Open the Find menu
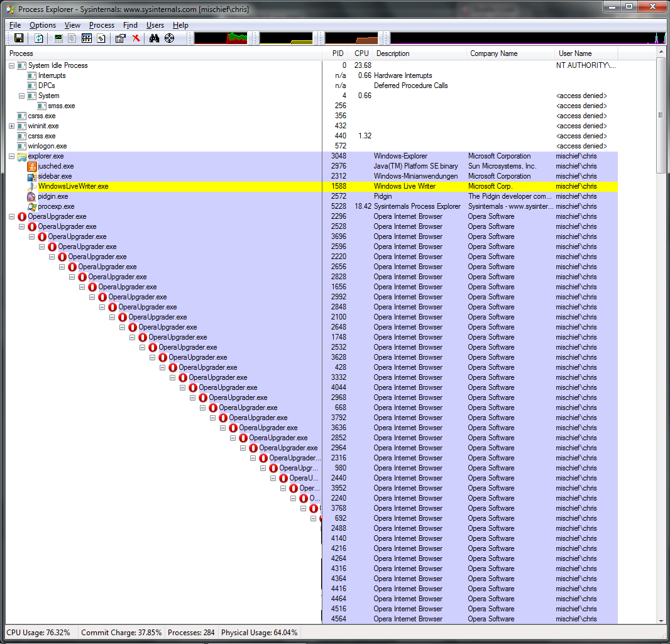This screenshot has height=644, width=670. tap(130, 25)
